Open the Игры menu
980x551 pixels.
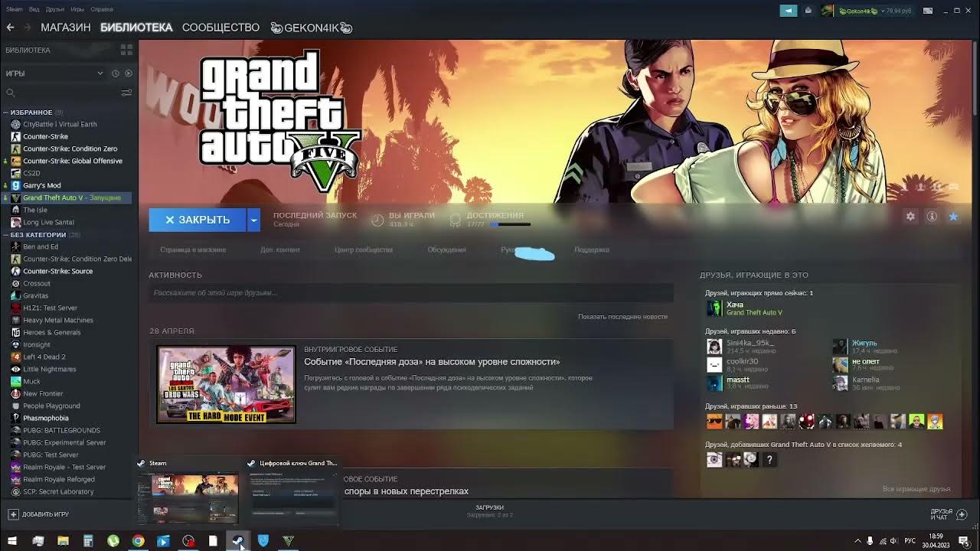pos(77,9)
